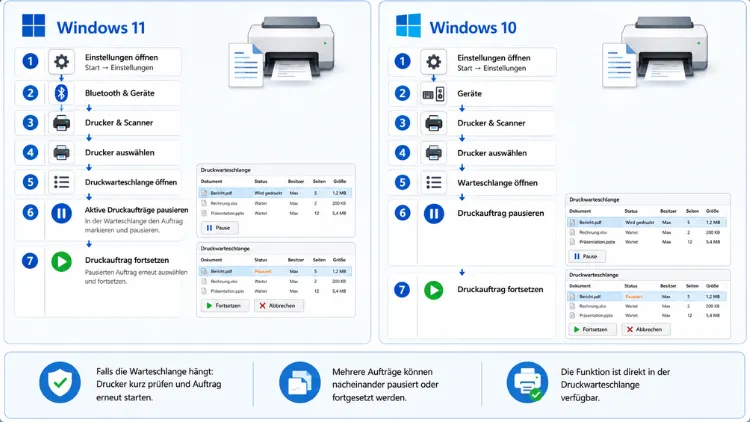
Task: Click the Bluetooth & Geräte label
Action: tap(120, 93)
